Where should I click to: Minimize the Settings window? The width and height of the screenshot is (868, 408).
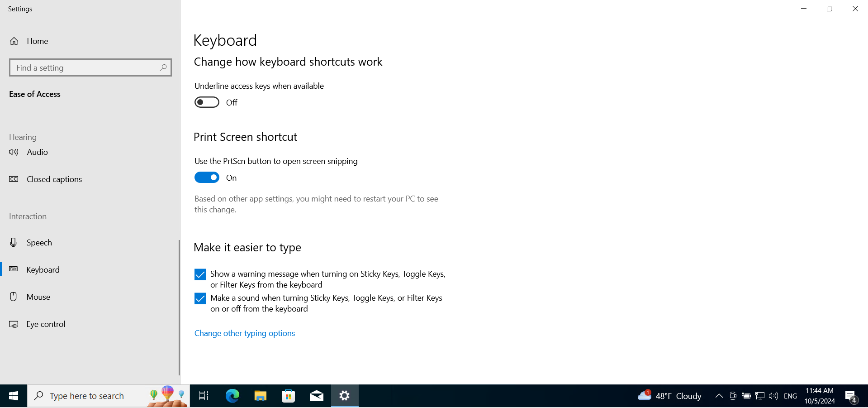point(804,9)
